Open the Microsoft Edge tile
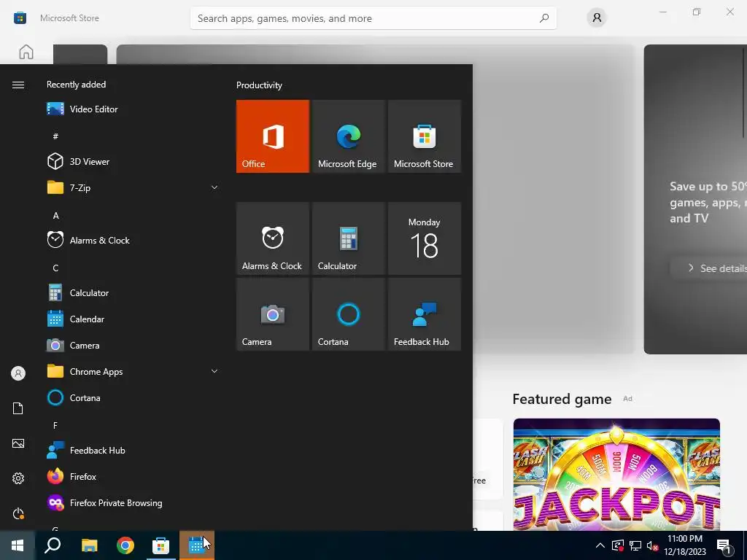747x560 pixels. pos(348,136)
